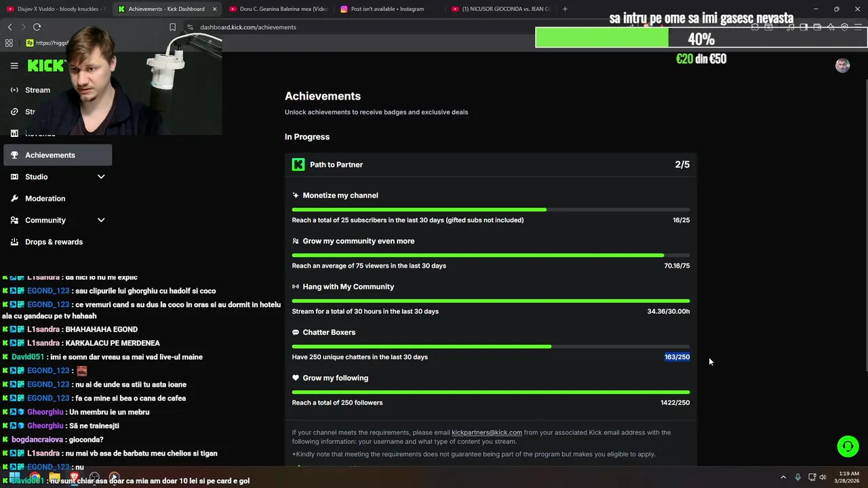Open the Community sidebar section
Image resolution: width=868 pixels, height=488 pixels.
point(58,220)
